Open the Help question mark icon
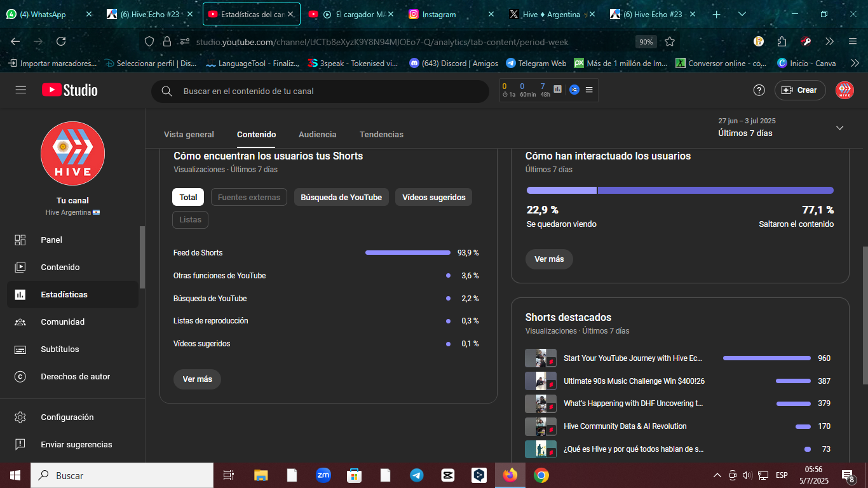Image resolution: width=868 pixels, height=488 pixels. point(759,90)
